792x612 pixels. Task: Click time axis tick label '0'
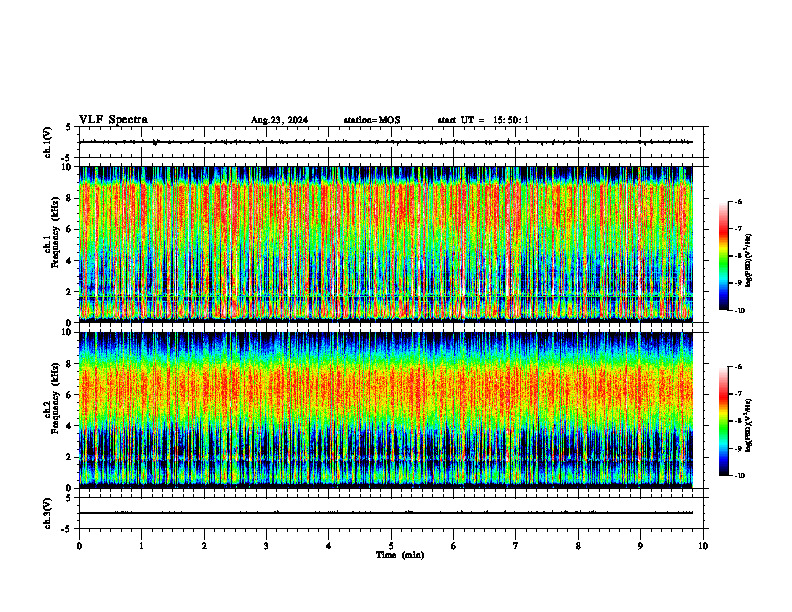tap(79, 546)
